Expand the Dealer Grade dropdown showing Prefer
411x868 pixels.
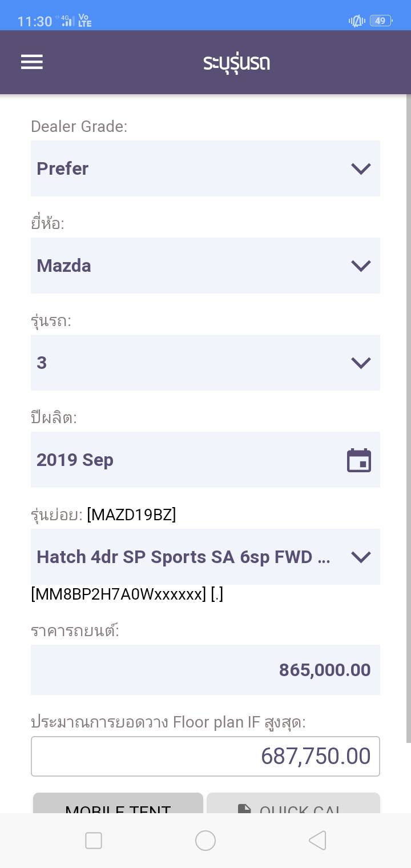point(205,168)
